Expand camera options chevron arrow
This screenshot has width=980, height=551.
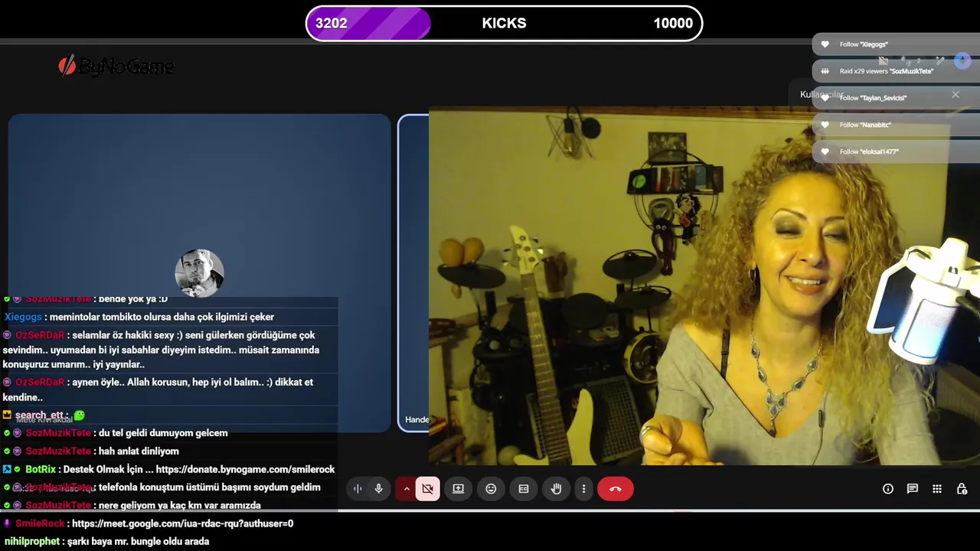click(406, 489)
